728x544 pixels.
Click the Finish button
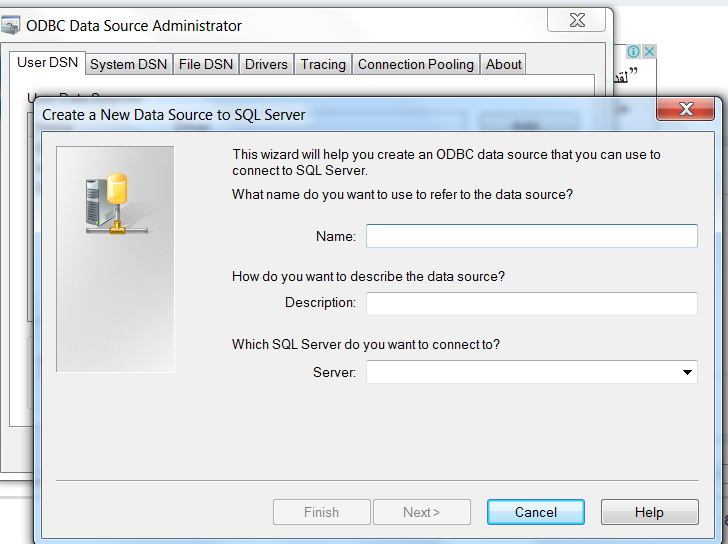(x=322, y=512)
